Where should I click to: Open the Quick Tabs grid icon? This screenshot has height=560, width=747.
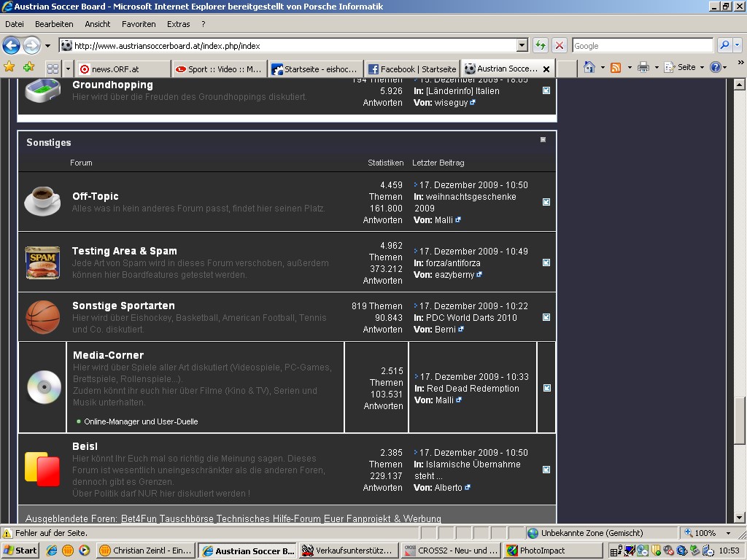(53, 69)
